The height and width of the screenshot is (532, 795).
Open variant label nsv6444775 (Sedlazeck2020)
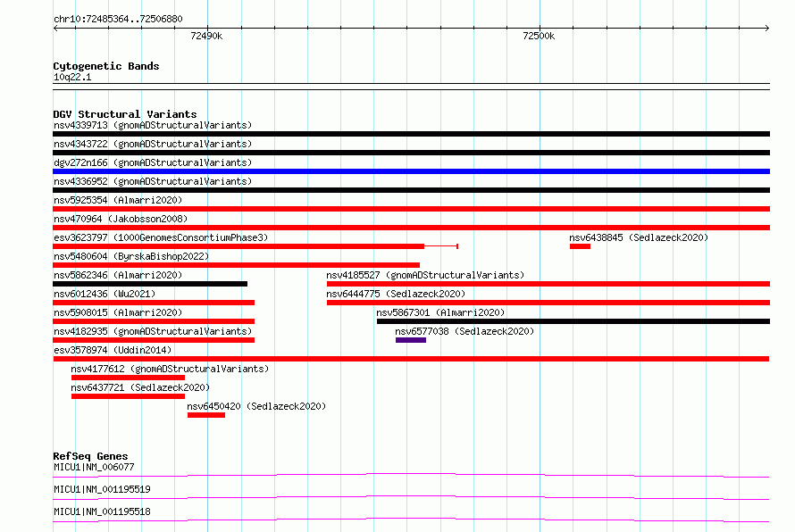(x=396, y=294)
